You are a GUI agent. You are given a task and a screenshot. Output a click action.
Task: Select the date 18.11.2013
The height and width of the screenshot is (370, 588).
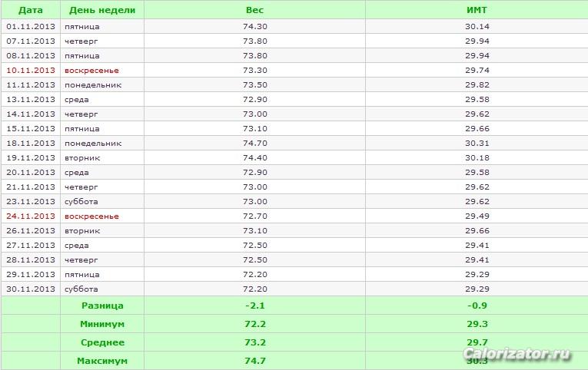31,144
